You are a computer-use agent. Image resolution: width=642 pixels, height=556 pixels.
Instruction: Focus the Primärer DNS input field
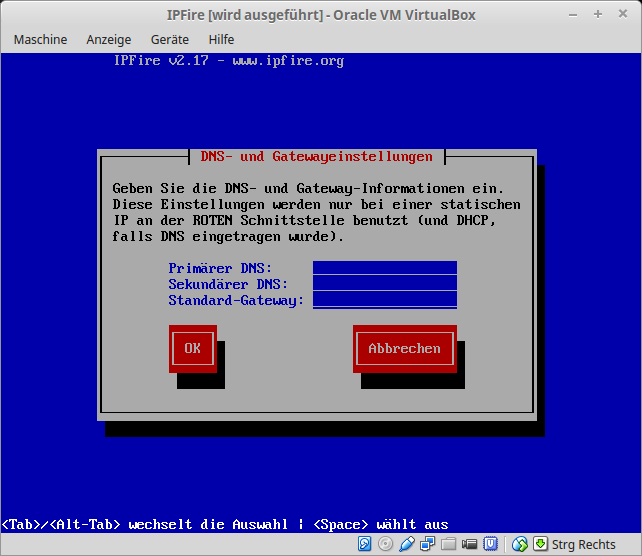click(385, 268)
